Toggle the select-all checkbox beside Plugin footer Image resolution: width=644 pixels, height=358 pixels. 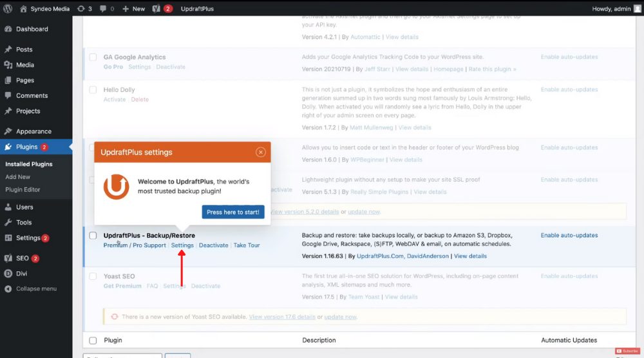tap(93, 341)
